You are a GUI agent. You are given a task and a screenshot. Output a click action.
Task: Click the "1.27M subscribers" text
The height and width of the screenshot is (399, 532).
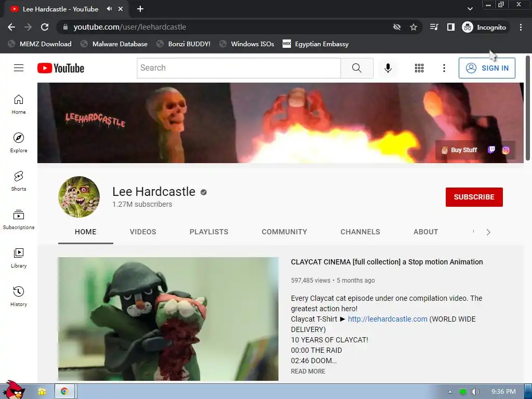point(142,204)
